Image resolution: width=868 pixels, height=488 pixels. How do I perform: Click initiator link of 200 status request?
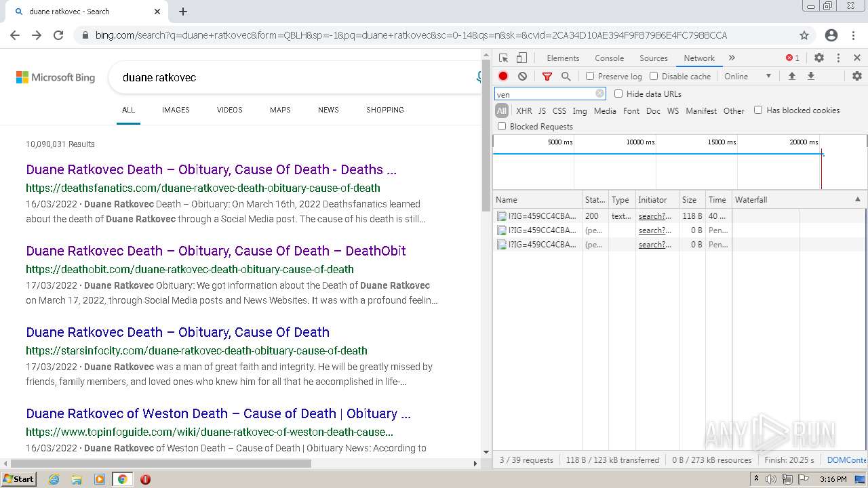coord(655,216)
